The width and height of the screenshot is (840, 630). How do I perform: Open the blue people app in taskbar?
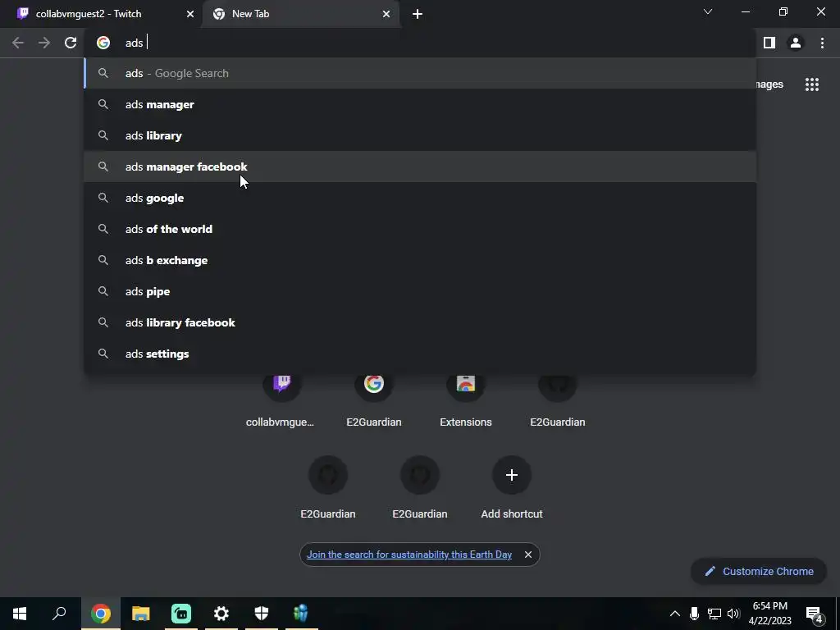pos(301,614)
